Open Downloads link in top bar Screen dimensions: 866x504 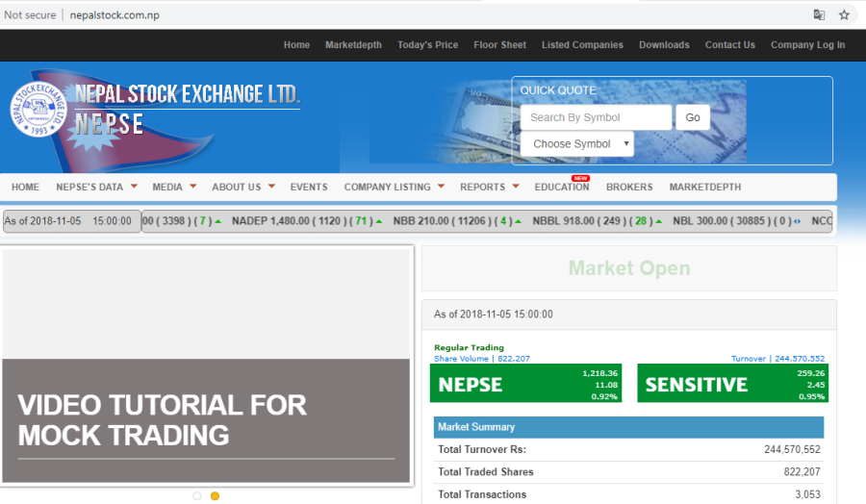[664, 44]
